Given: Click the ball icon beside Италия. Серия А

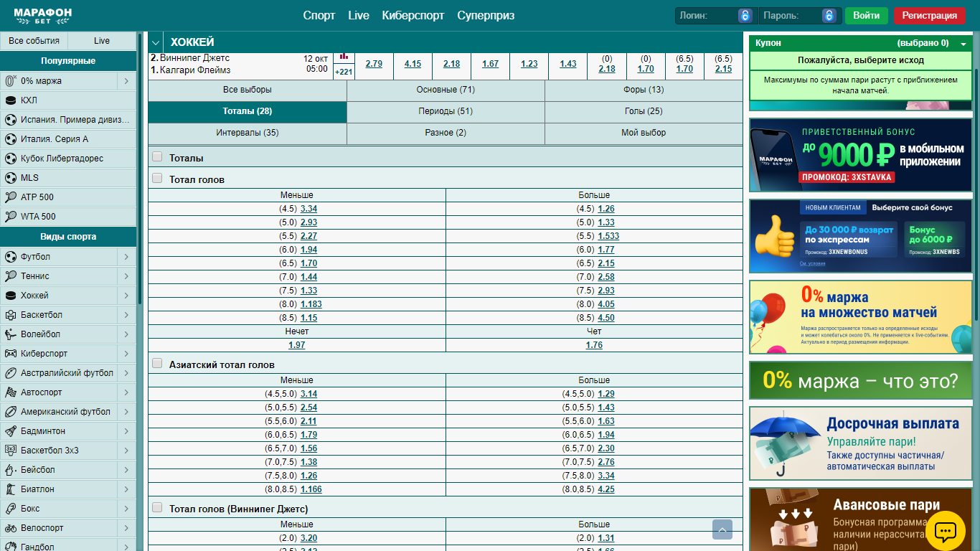Looking at the screenshot, I should 11,139.
